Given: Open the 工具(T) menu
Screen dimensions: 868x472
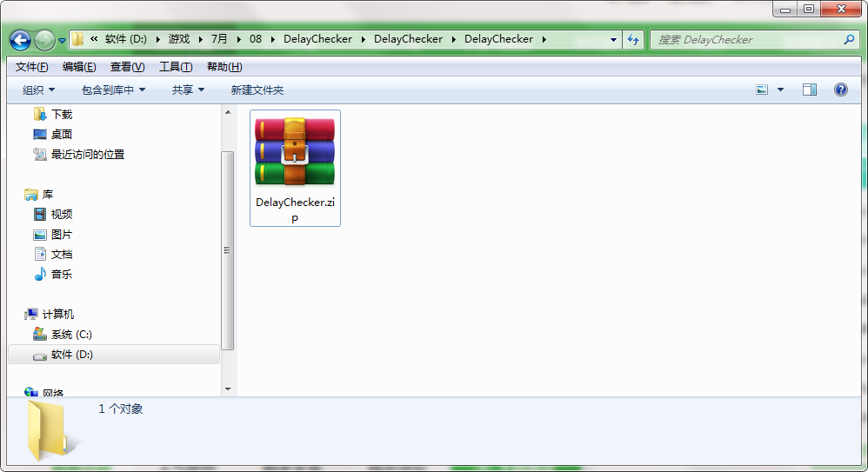Looking at the screenshot, I should pyautogui.click(x=176, y=67).
